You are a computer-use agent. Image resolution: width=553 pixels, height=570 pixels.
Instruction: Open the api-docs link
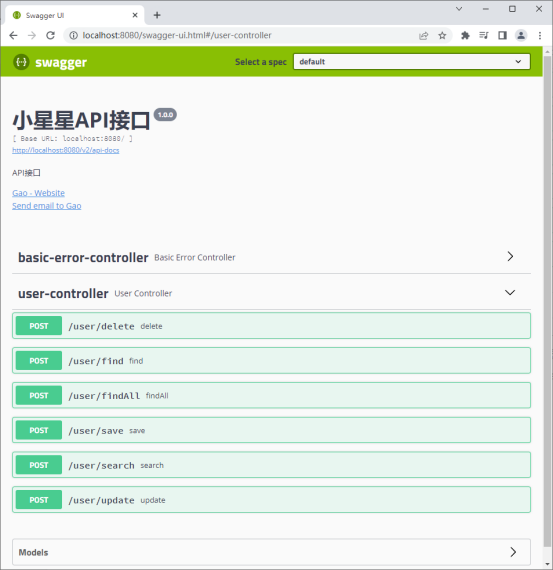point(65,150)
